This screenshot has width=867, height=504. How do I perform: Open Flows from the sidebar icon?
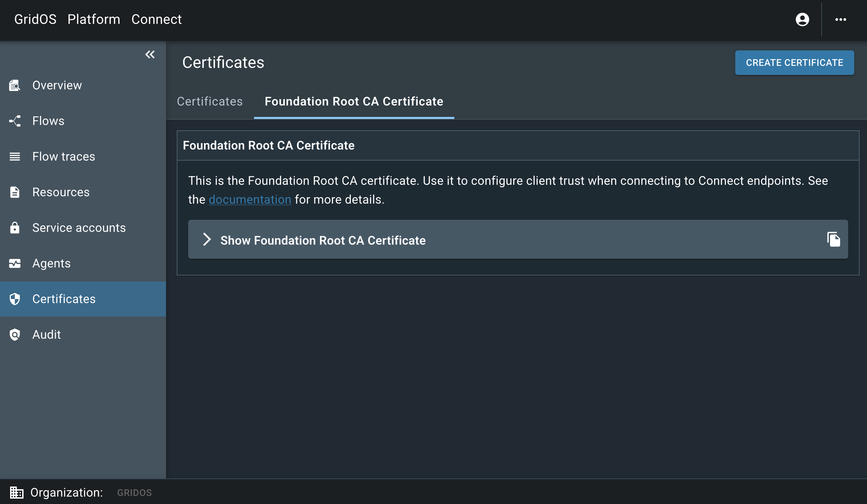(14, 121)
